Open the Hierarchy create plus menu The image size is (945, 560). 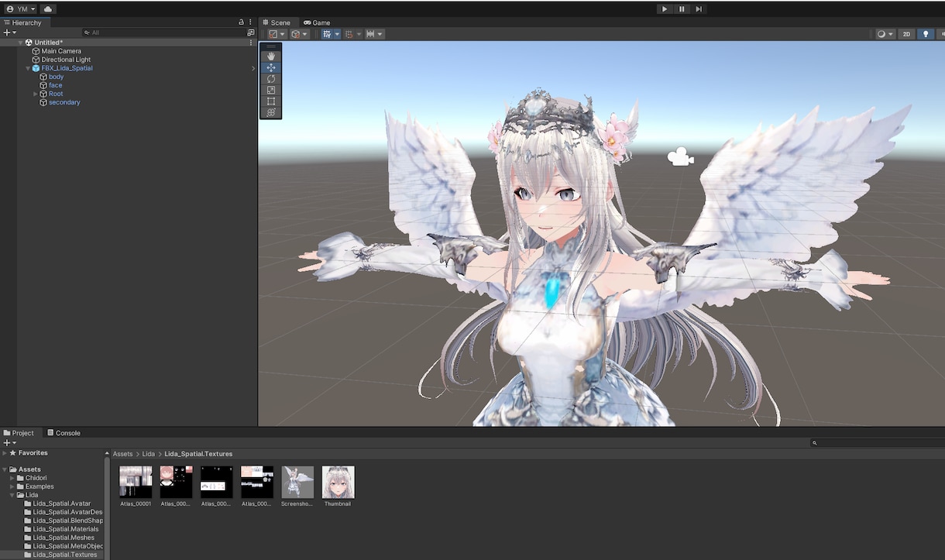click(x=9, y=33)
